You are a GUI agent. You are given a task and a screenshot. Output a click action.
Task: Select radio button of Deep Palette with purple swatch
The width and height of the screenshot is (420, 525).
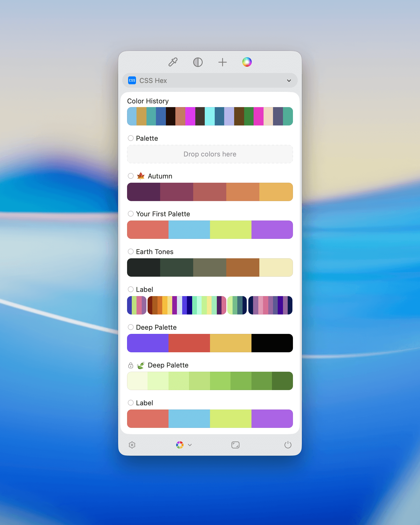pyautogui.click(x=131, y=327)
